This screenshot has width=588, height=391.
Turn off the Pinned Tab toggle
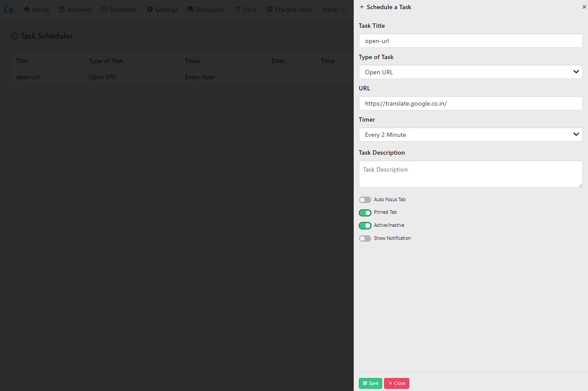click(365, 212)
